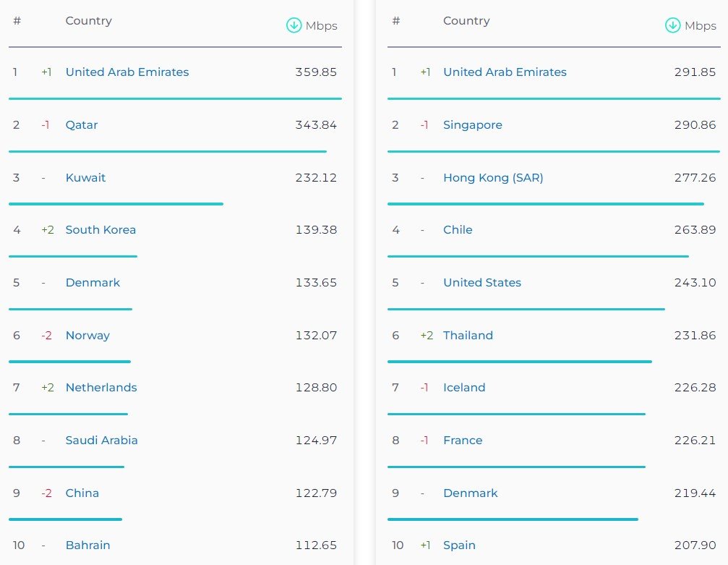728x565 pixels.
Task: Open the Iceland link
Action: tap(464, 388)
